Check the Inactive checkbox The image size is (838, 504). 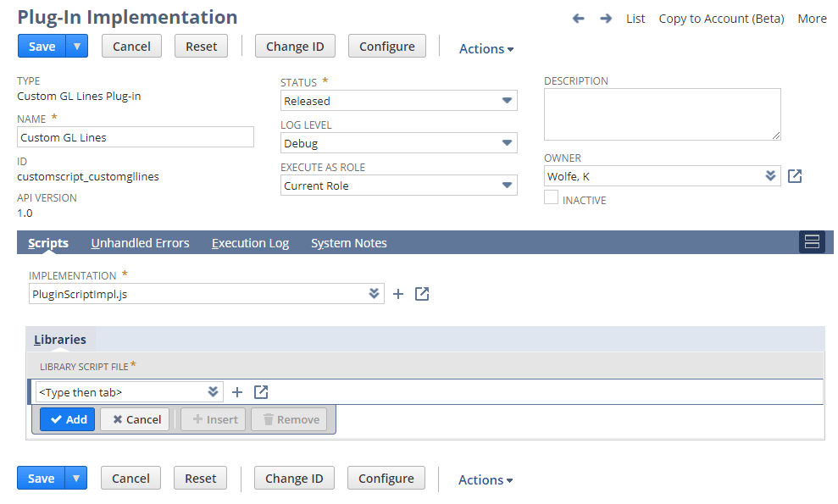[551, 197]
